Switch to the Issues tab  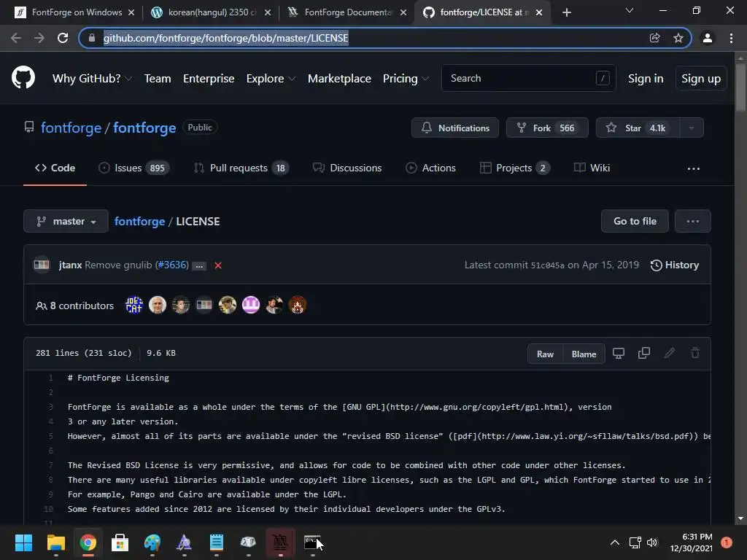click(x=134, y=168)
